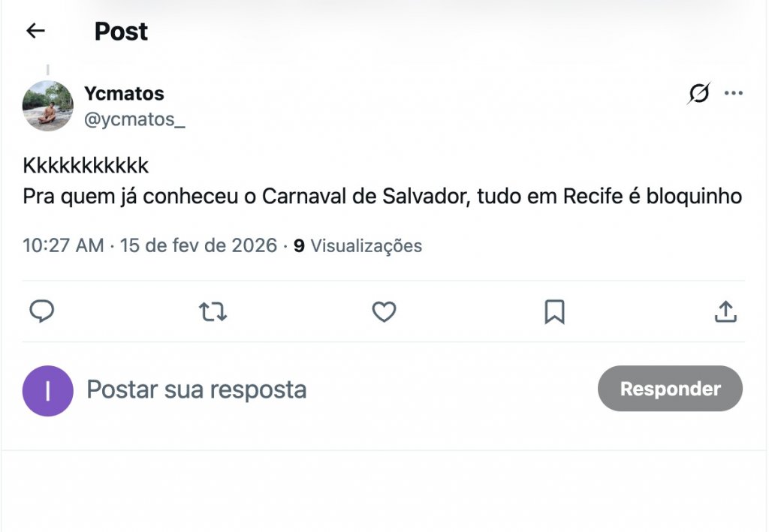
Task: Click the date 15 de fev de 2026
Action: point(199,245)
